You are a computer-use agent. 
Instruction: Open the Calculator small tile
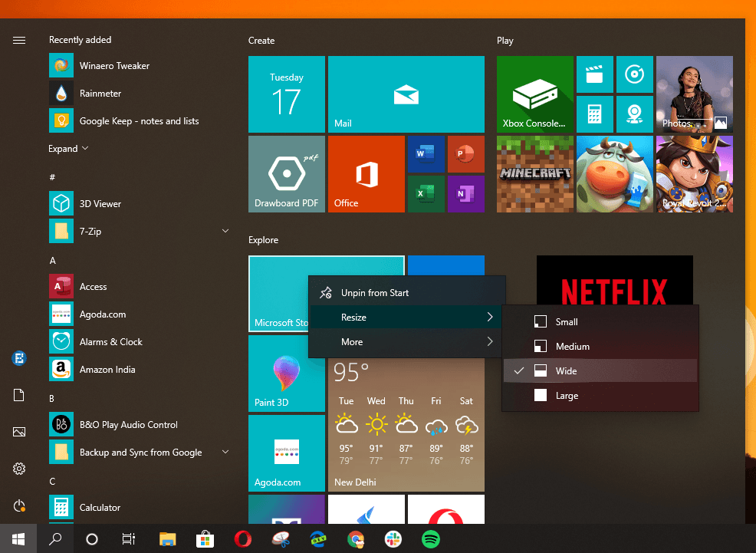(594, 114)
